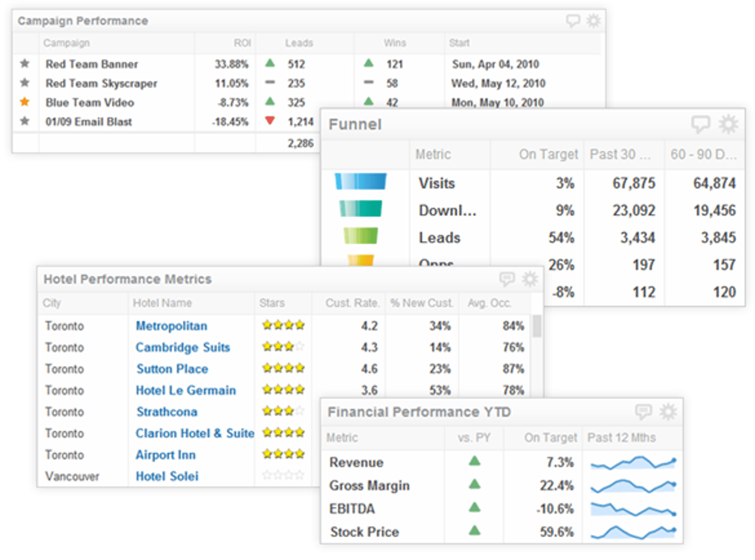
Task: Click the Hotel Performance Metrics scrollbar thumb
Action: click(537, 326)
